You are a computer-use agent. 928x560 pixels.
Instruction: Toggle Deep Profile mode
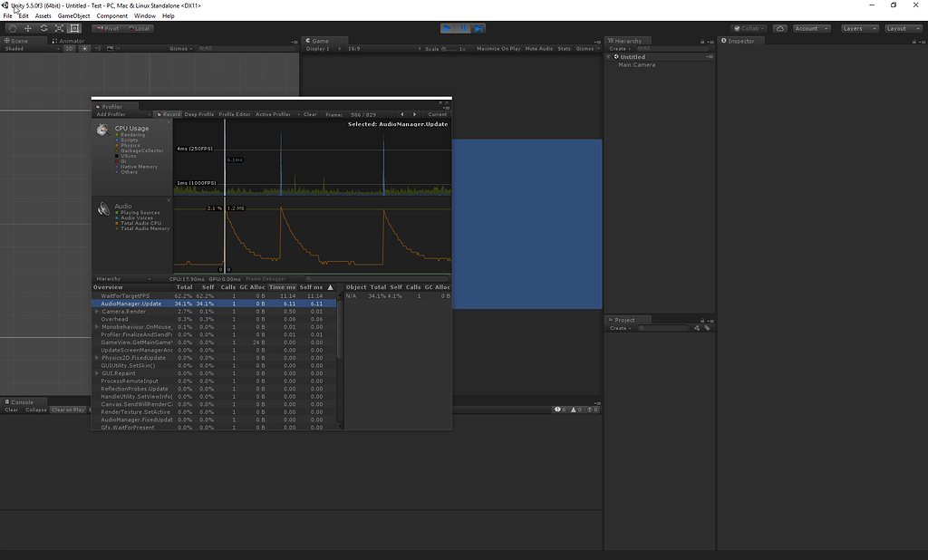click(x=199, y=114)
